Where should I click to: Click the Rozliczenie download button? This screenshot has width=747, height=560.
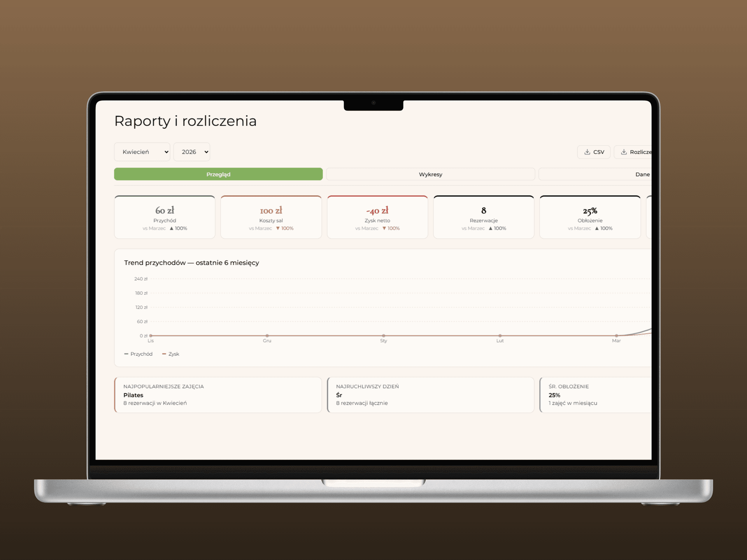633,152
